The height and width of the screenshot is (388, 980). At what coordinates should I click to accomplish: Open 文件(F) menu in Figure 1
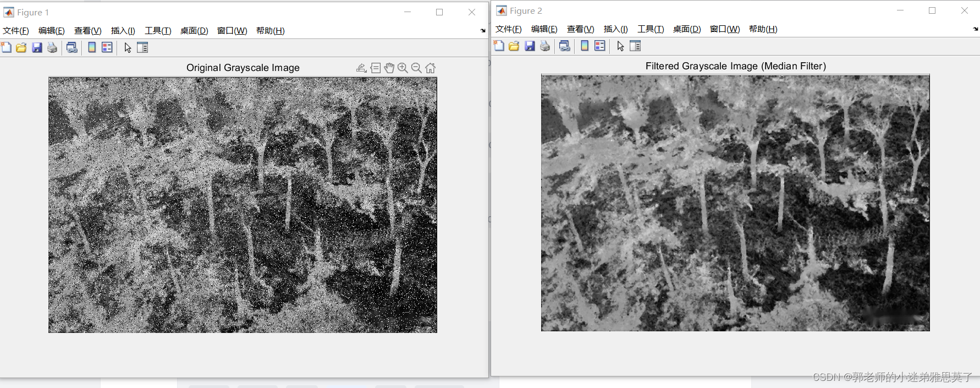pyautogui.click(x=16, y=31)
